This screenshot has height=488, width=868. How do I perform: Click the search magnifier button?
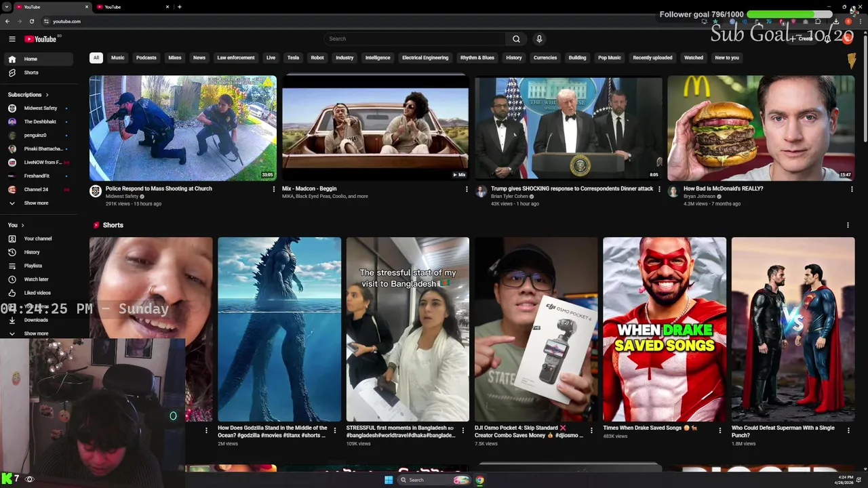[x=516, y=39]
